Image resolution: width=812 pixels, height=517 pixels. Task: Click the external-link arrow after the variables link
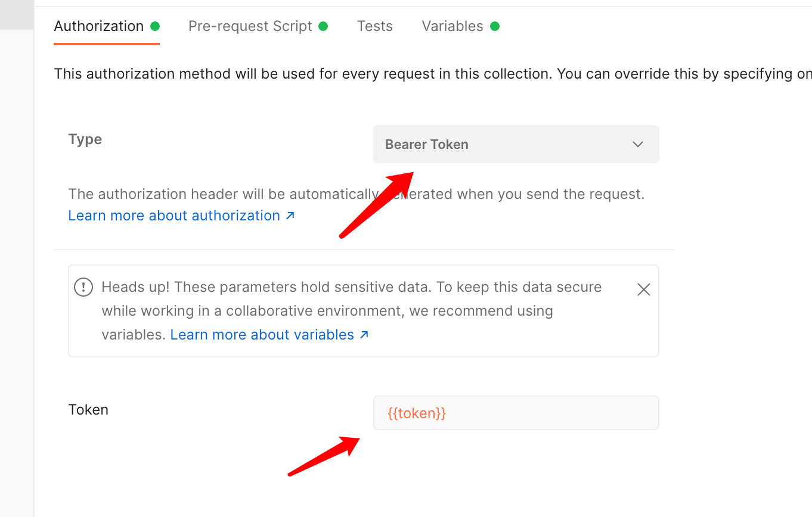(364, 335)
